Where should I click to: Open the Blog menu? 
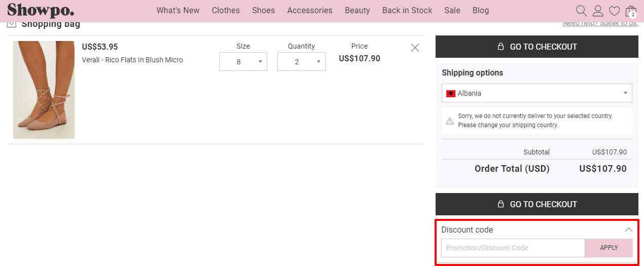(481, 10)
